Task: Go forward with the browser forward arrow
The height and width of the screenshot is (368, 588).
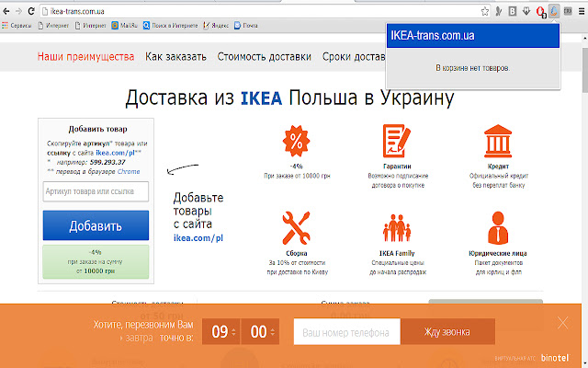Action: (18, 11)
